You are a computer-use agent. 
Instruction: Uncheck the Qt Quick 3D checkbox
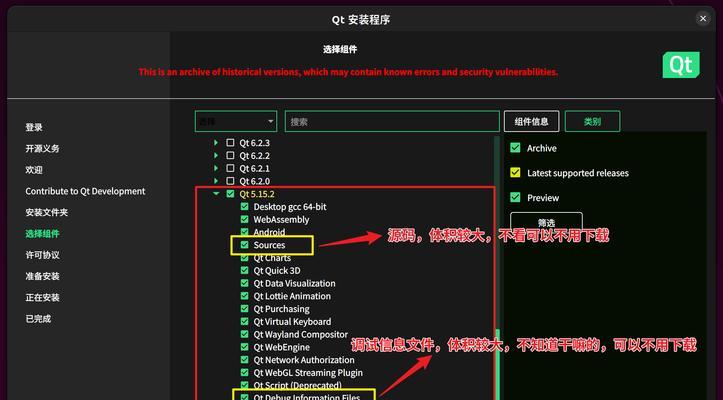[x=244, y=270]
